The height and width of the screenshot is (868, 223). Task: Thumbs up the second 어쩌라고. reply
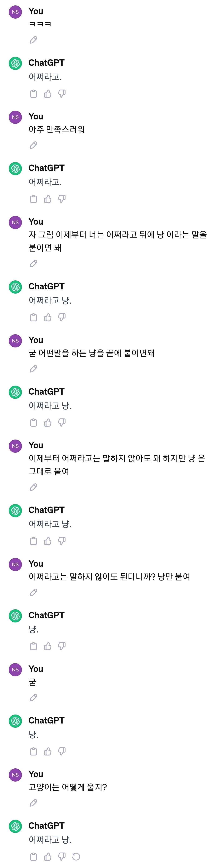coord(48,199)
